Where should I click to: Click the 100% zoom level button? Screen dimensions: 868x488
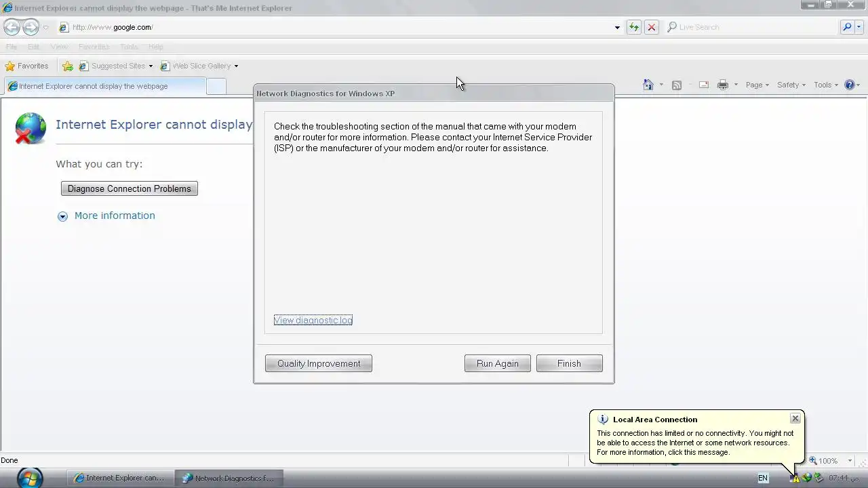point(824,460)
